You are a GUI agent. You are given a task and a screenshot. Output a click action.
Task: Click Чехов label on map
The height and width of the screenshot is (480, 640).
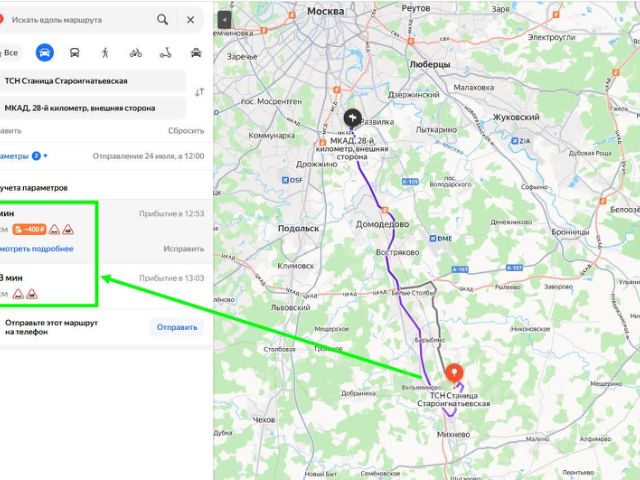(264, 420)
